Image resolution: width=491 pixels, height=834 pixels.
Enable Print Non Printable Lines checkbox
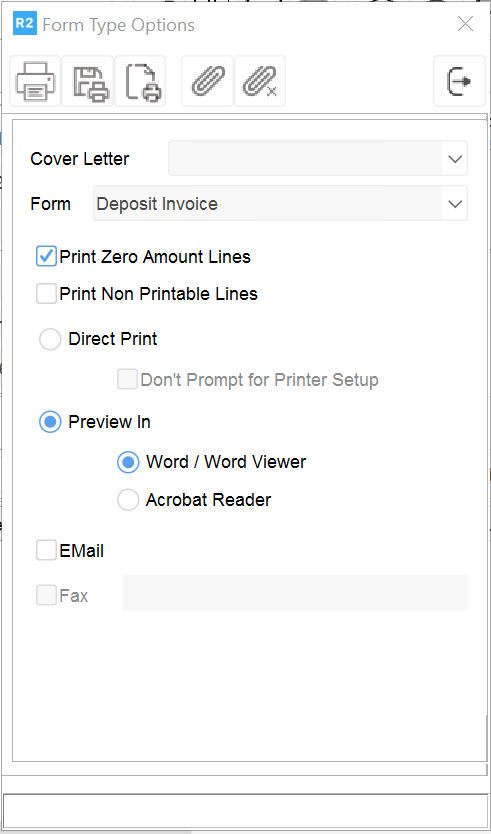pos(46,294)
